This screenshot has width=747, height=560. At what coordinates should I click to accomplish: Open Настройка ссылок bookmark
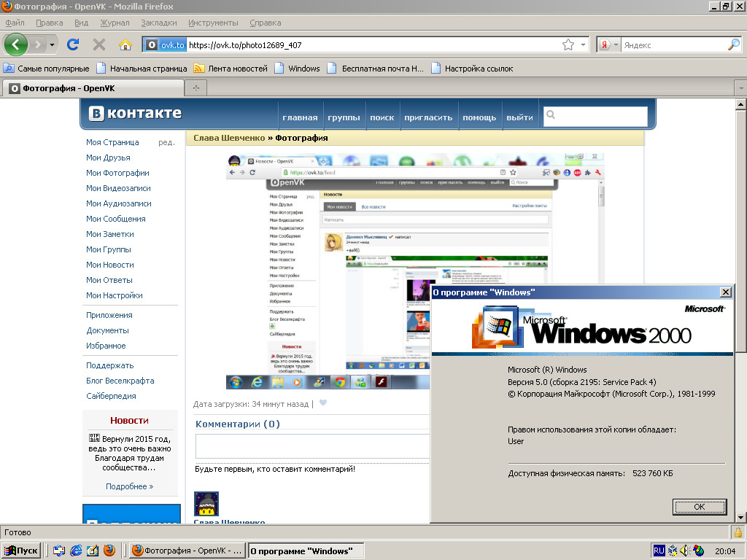click(472, 69)
